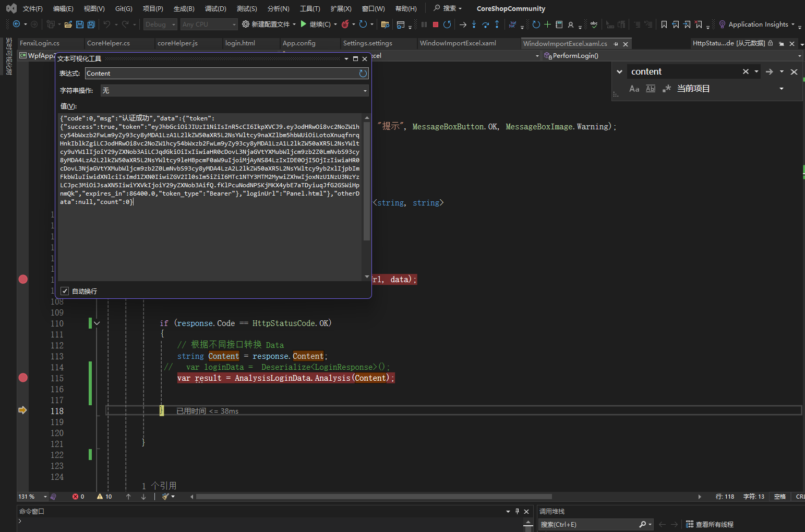Viewport: 805px width, 532px height.
Task: Open the Debug configuration dropdown
Action: pyautogui.click(x=161, y=24)
